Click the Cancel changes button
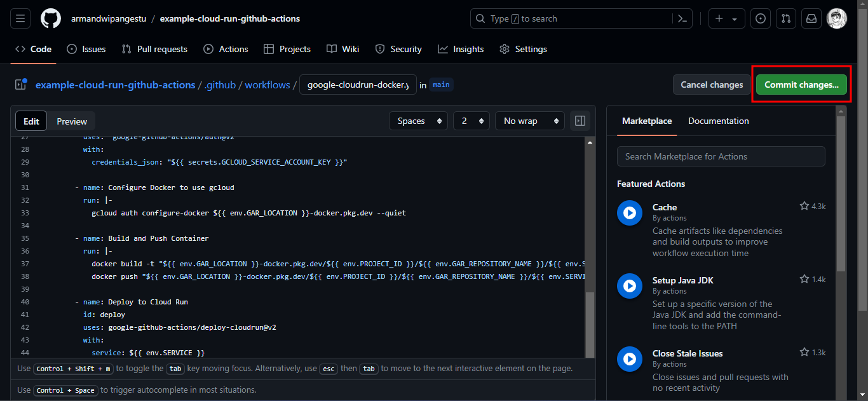This screenshot has height=401, width=868. pyautogui.click(x=712, y=85)
